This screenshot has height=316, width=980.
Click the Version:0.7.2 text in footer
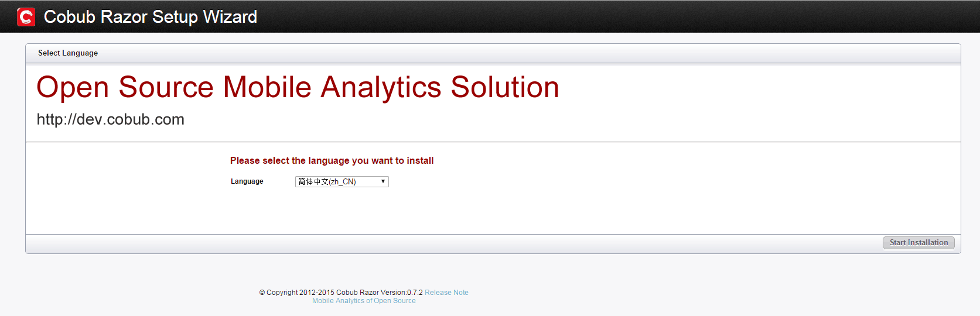click(x=401, y=293)
